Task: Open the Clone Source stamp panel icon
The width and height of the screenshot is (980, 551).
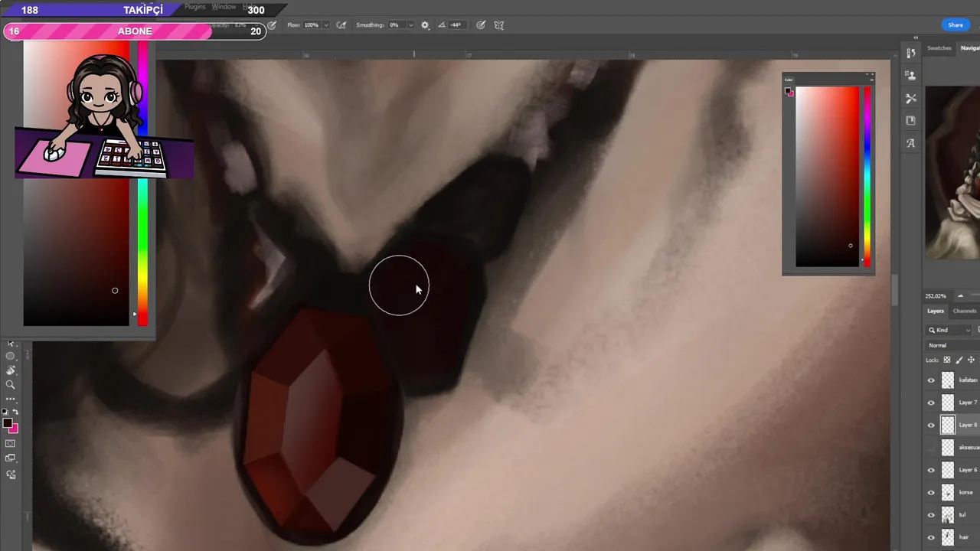Action: pyautogui.click(x=910, y=76)
